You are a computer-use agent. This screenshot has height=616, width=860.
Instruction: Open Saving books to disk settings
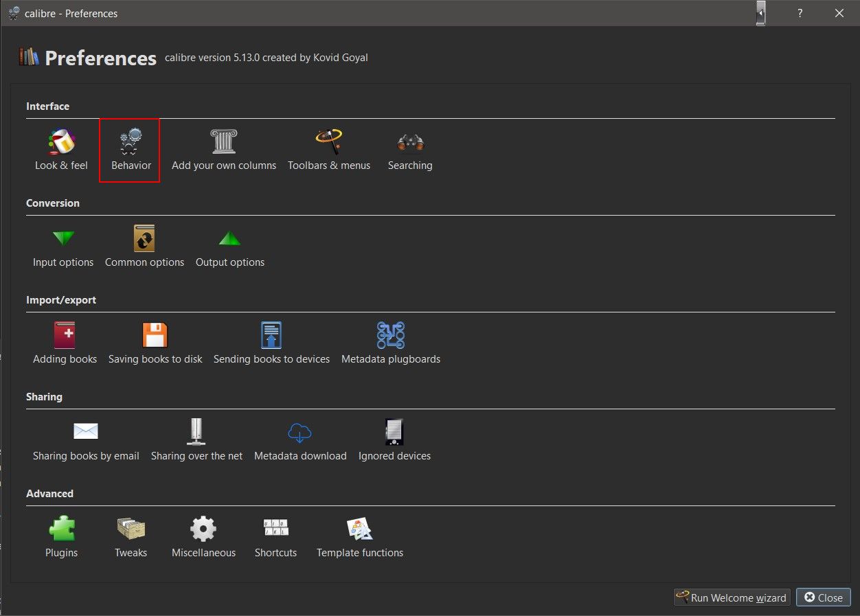155,344
